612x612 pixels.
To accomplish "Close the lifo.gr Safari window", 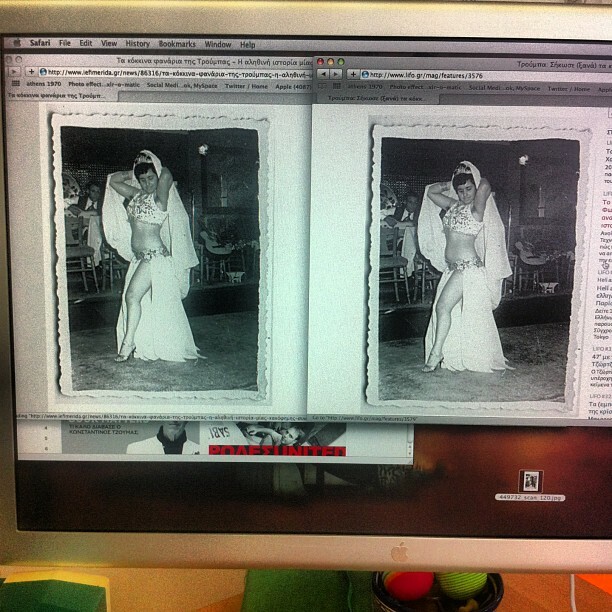I will point(320,62).
